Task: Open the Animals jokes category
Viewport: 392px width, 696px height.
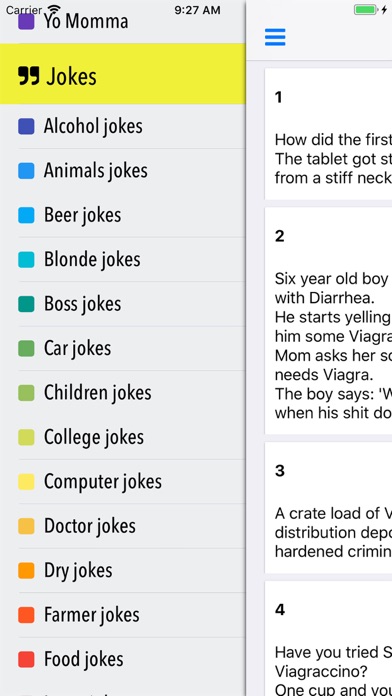Action: pos(123,170)
